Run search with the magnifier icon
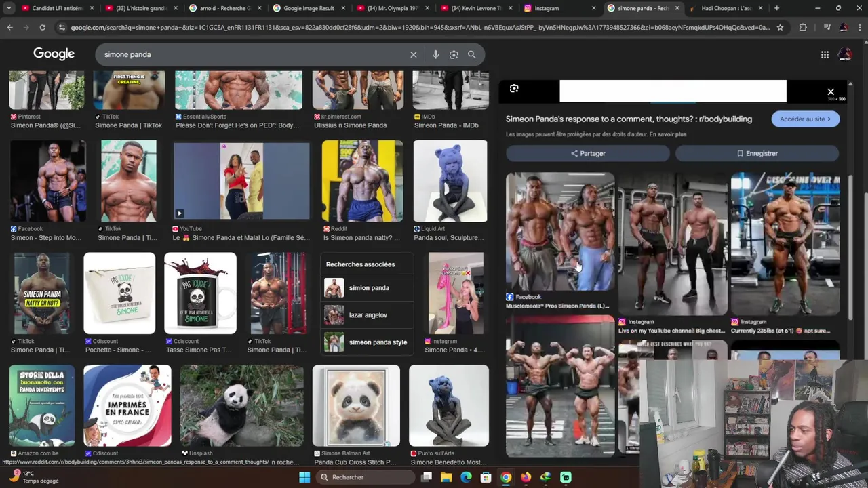This screenshot has height=488, width=868. pos(471,54)
